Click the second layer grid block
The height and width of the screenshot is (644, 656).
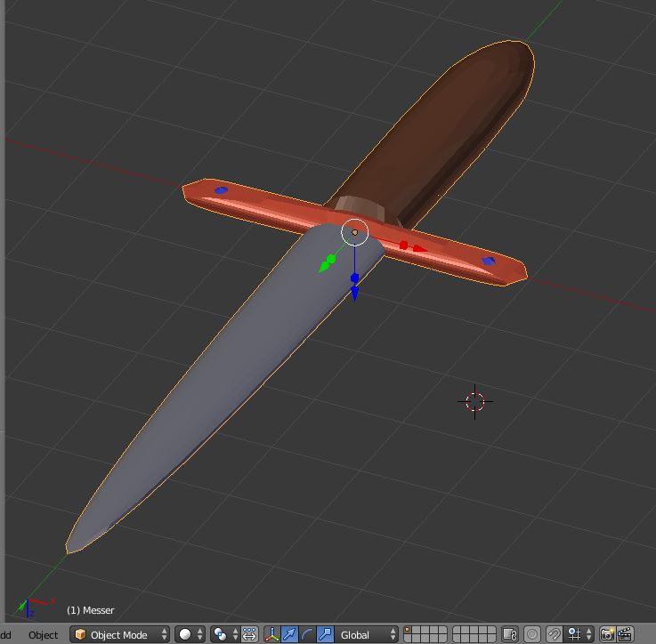coord(474,634)
